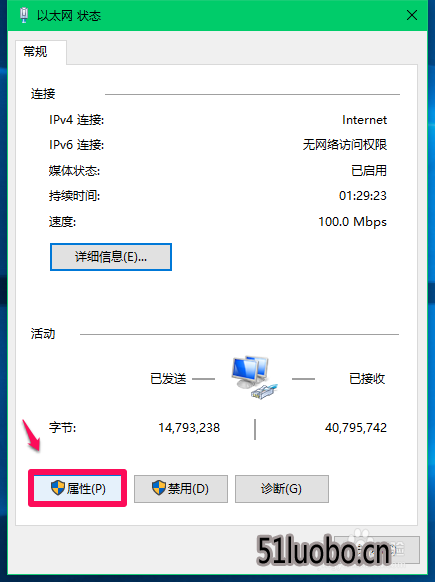Click the sent bytes count 14,793,238

click(x=189, y=428)
